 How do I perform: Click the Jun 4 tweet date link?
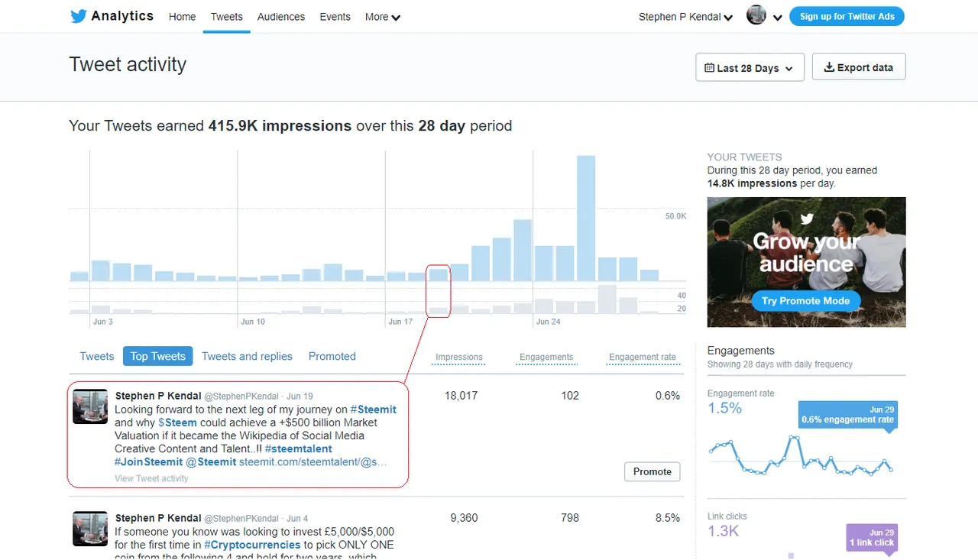(x=297, y=519)
